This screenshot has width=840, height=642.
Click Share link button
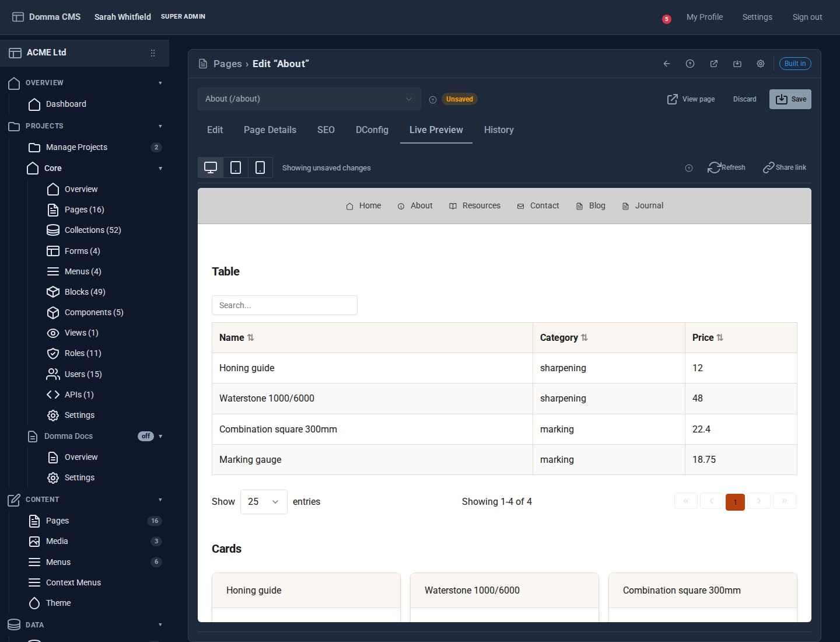[785, 168]
